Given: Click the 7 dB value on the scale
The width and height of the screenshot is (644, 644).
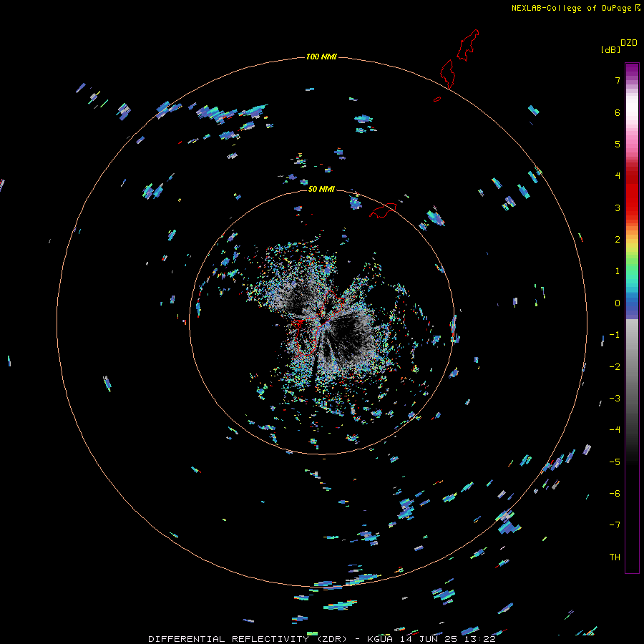Looking at the screenshot, I should pos(618,80).
